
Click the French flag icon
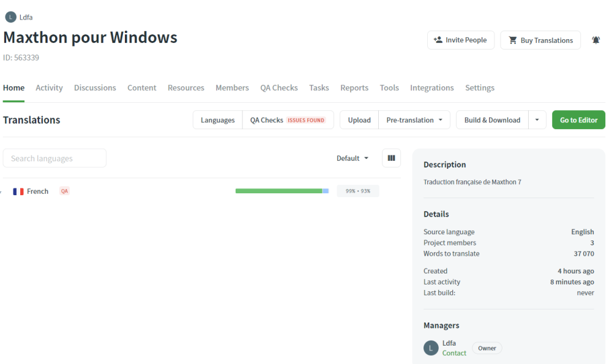pos(18,191)
